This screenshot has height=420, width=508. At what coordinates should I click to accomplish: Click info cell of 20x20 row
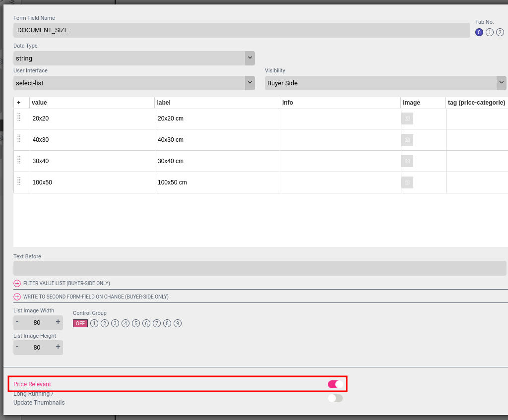[340, 119]
